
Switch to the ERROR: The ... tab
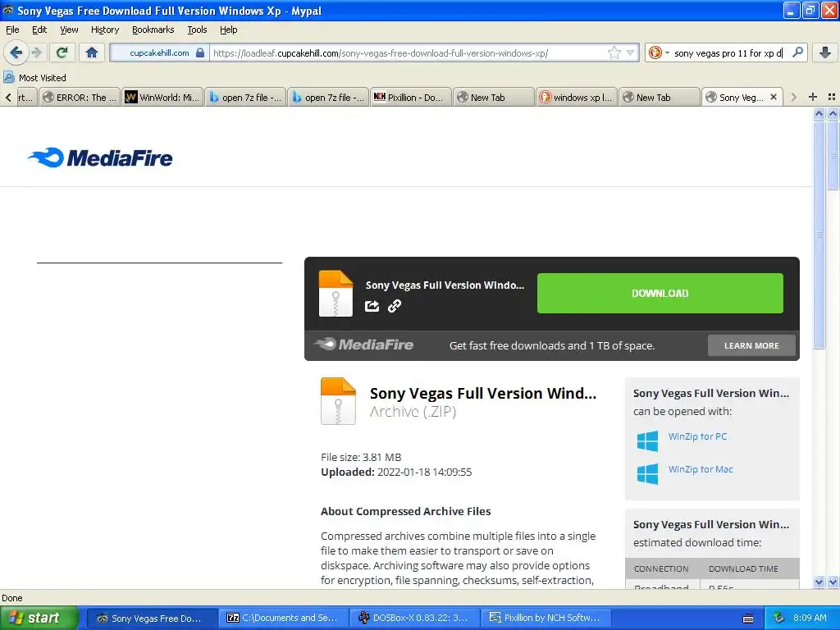[x=80, y=98]
